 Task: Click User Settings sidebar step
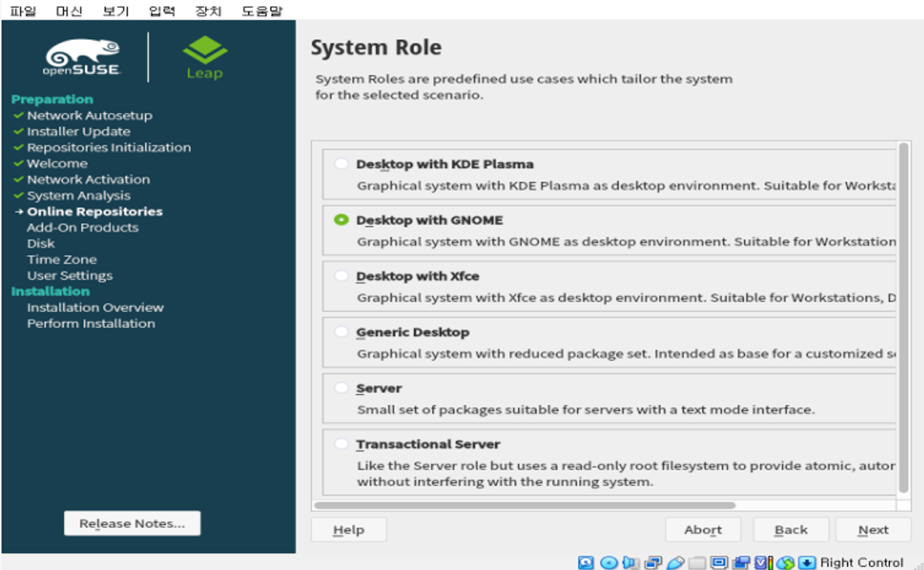[x=70, y=275]
